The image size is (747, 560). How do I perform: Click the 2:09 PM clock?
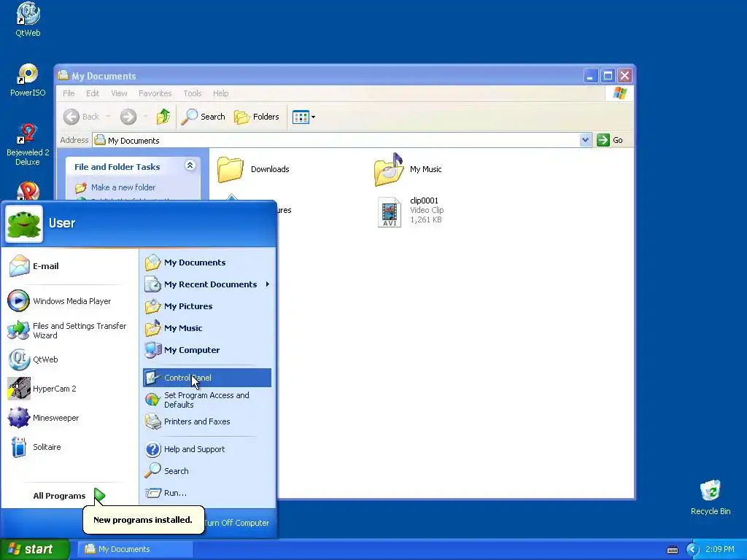click(720, 549)
